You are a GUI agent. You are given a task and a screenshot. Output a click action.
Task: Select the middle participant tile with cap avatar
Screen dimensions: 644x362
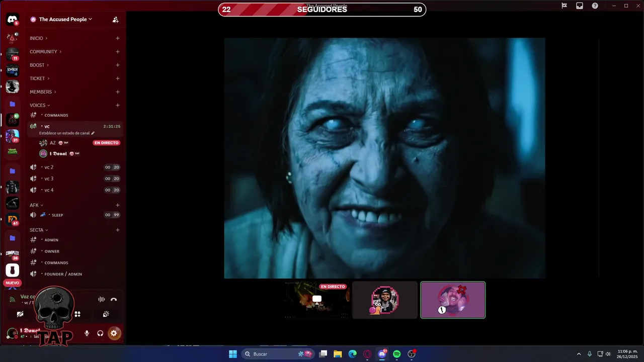point(385,300)
